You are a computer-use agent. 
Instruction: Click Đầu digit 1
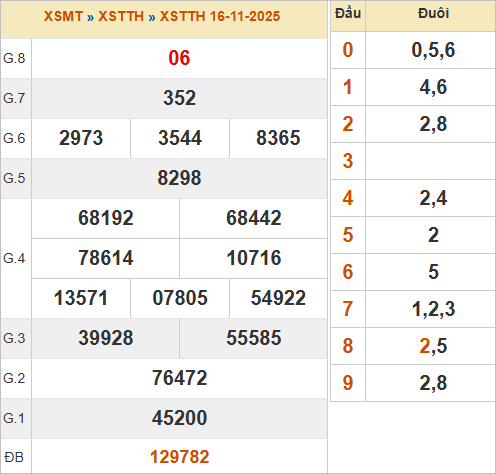pyautogui.click(x=348, y=87)
